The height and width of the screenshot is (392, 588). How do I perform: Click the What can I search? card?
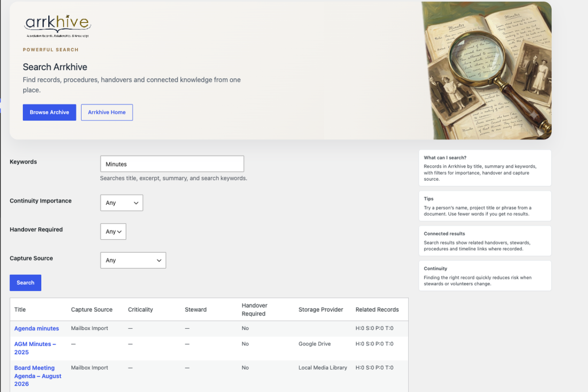(x=485, y=168)
